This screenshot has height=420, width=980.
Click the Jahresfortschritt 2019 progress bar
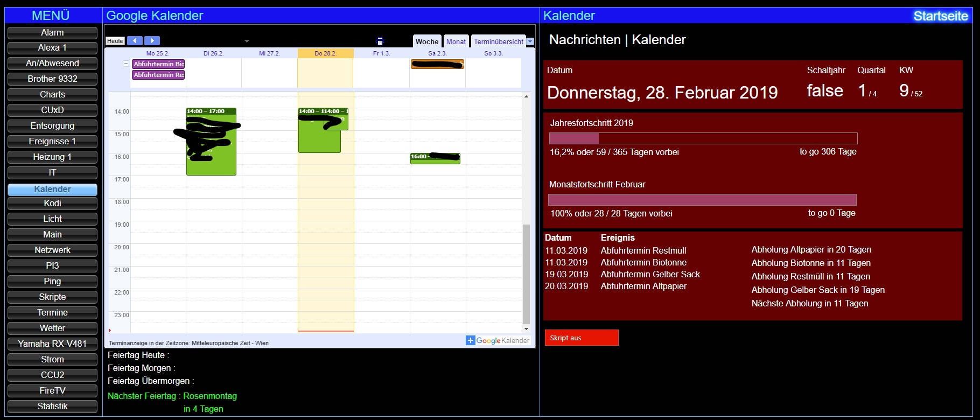[703, 138]
